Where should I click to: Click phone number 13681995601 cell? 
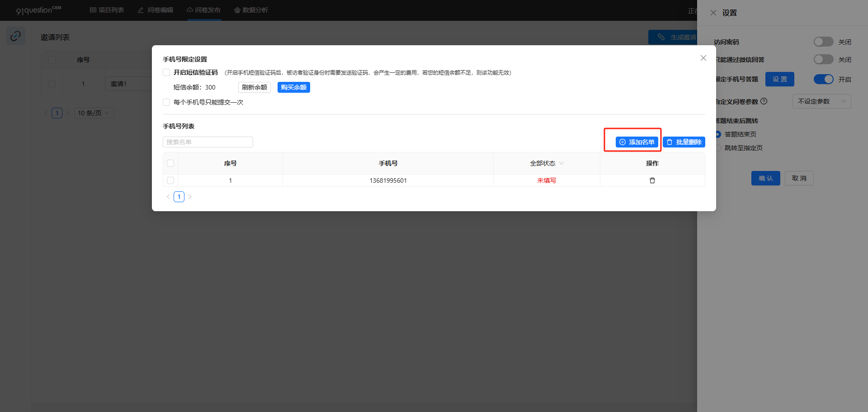(388, 180)
